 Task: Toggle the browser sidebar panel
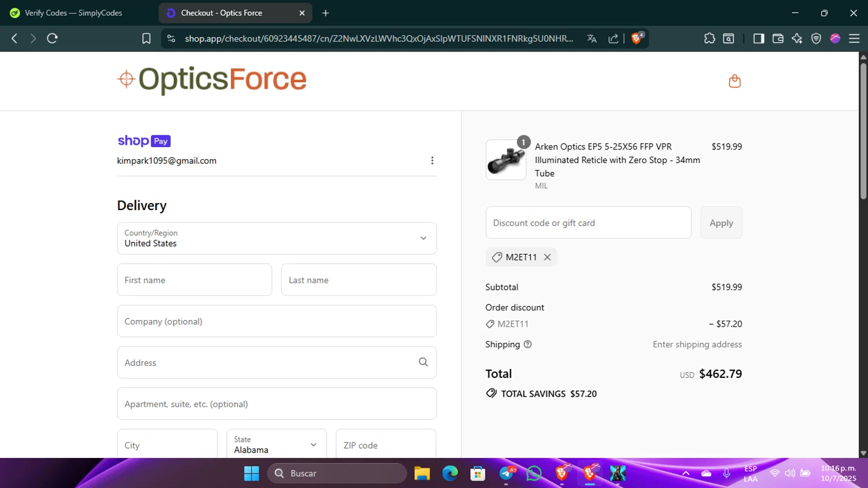click(x=759, y=38)
